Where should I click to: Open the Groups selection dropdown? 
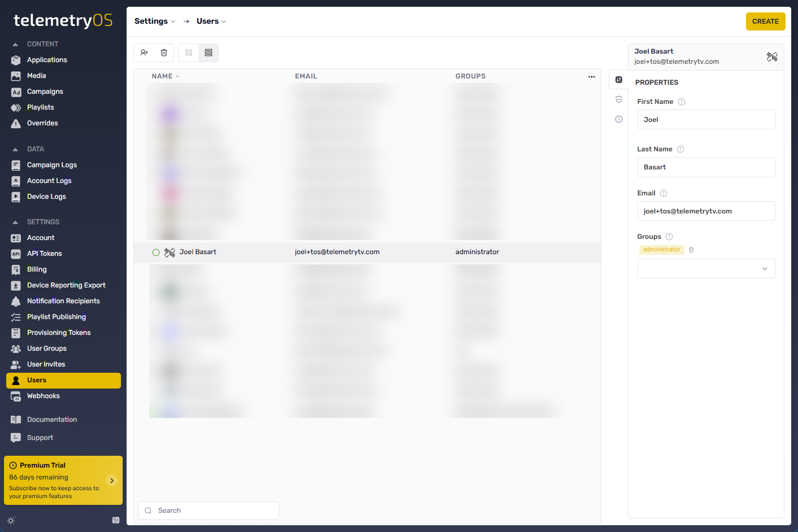coord(706,269)
